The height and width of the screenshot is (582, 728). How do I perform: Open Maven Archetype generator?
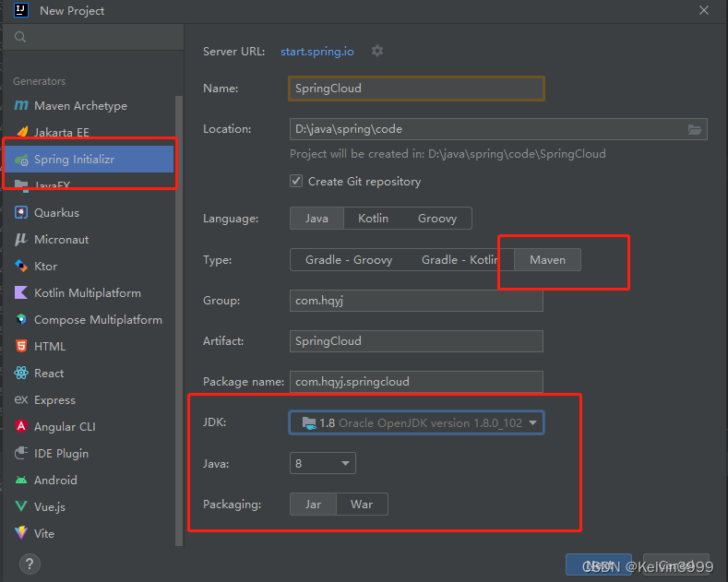[81, 106]
